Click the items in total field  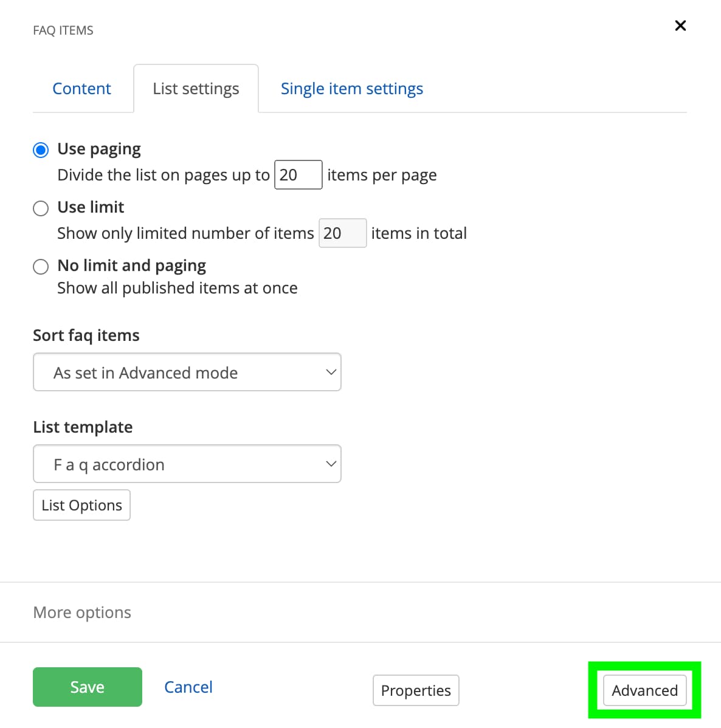click(x=342, y=233)
